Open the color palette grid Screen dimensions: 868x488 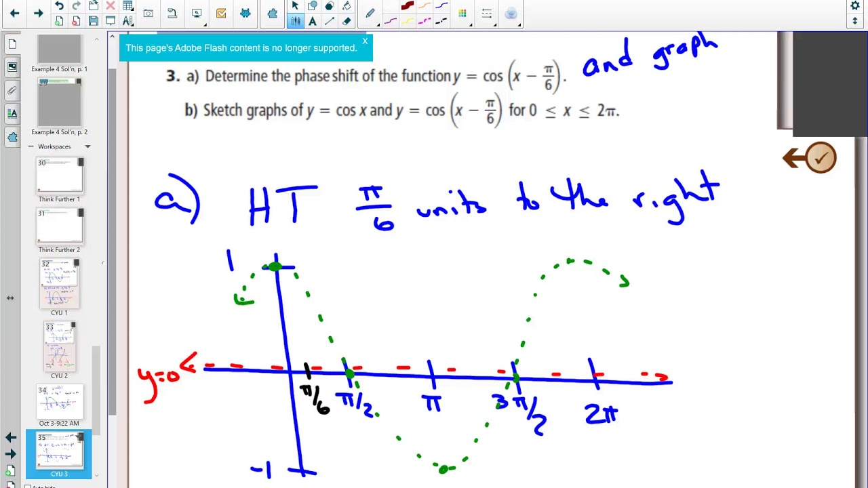(x=462, y=14)
